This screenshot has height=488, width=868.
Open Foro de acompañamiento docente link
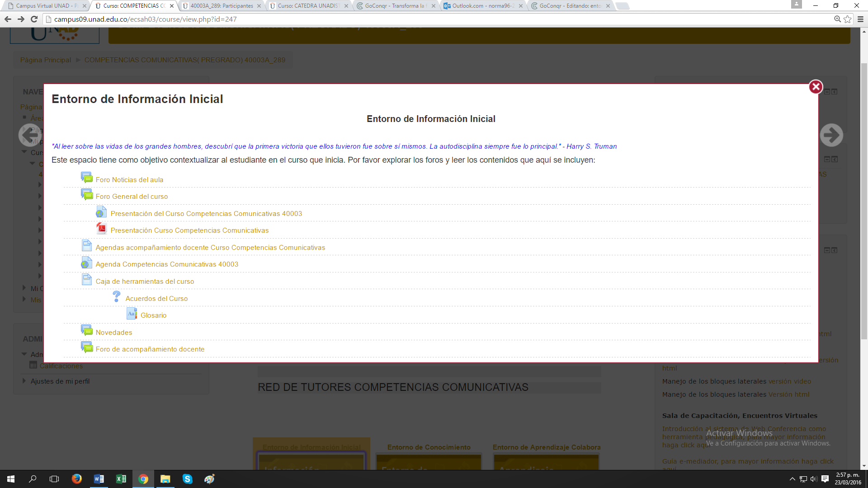(150, 349)
